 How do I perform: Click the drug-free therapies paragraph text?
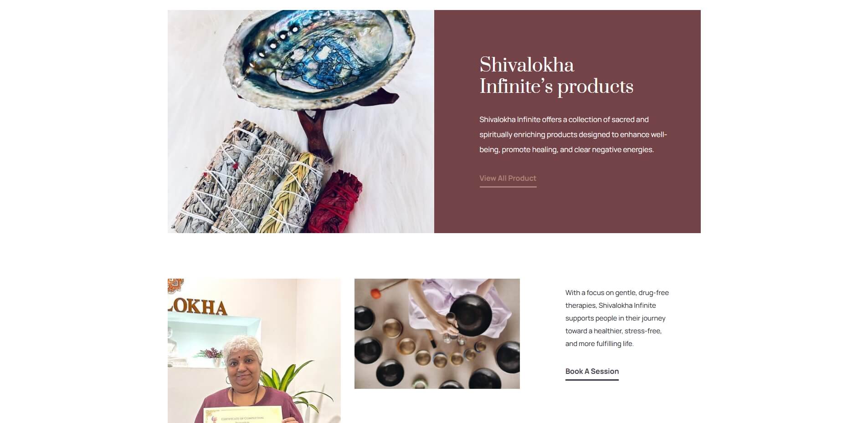tap(617, 318)
